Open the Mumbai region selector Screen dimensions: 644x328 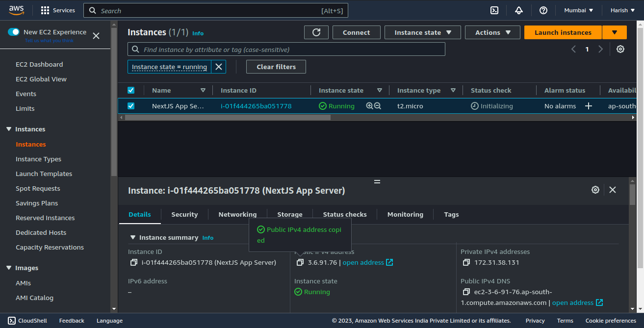coord(579,10)
